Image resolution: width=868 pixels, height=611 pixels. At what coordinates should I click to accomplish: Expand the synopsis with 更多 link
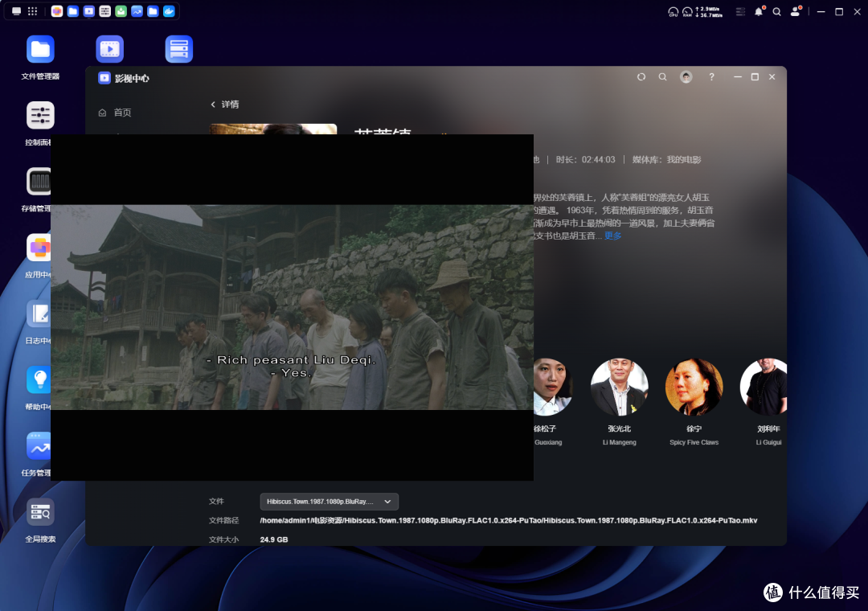(613, 236)
